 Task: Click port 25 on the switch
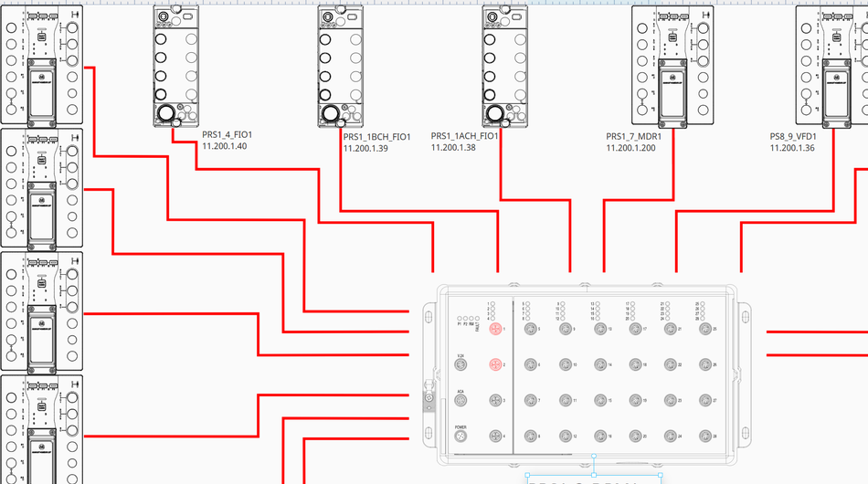tap(704, 329)
